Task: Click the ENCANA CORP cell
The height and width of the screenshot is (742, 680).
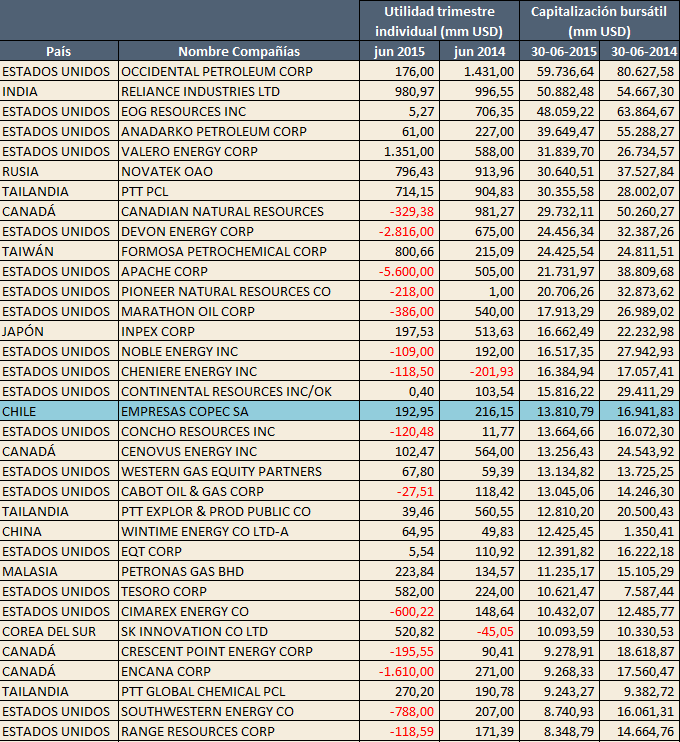Action: [239, 671]
